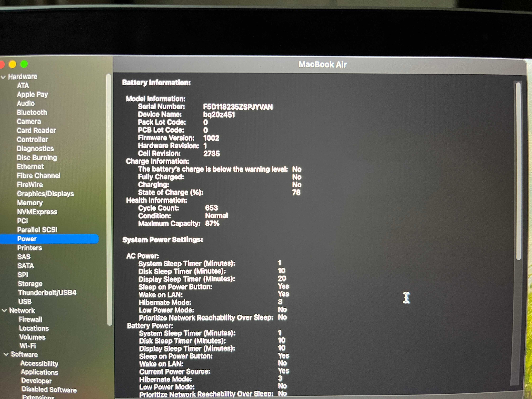Click the State of Charge value 78
Viewport: 532px width, 399px height.
pos(296,192)
